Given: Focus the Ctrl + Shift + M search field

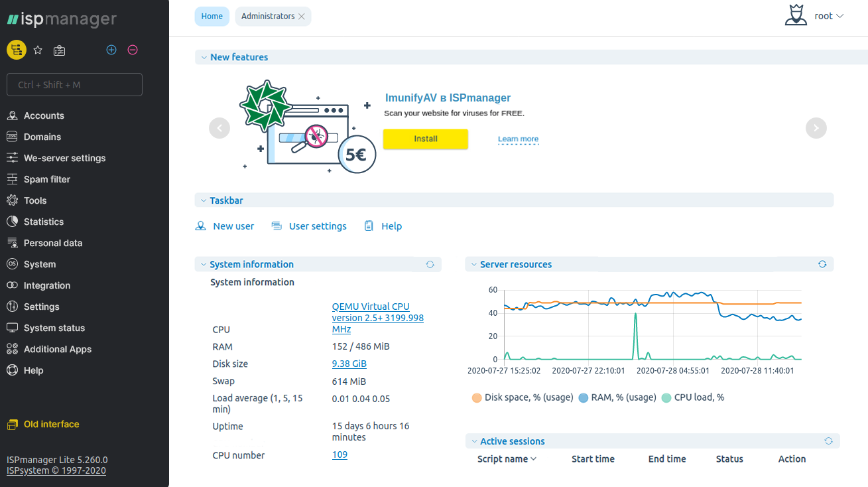Looking at the screenshot, I should pos(74,85).
